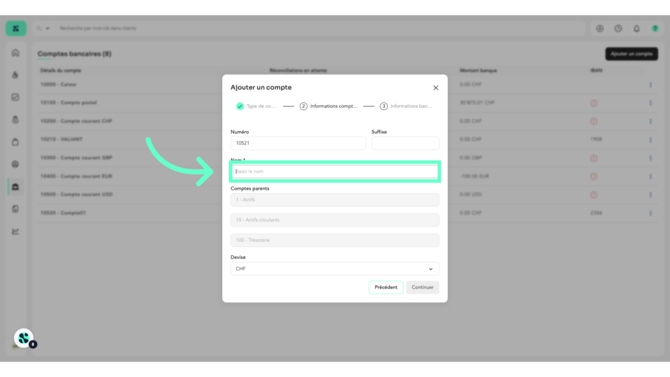Open the three-dot menu for 10000 - Caisse row
Screen dimensions: 670x377
tap(650, 85)
